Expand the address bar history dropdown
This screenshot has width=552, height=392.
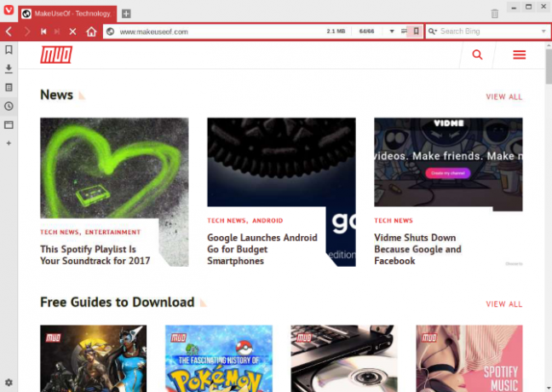click(x=392, y=32)
